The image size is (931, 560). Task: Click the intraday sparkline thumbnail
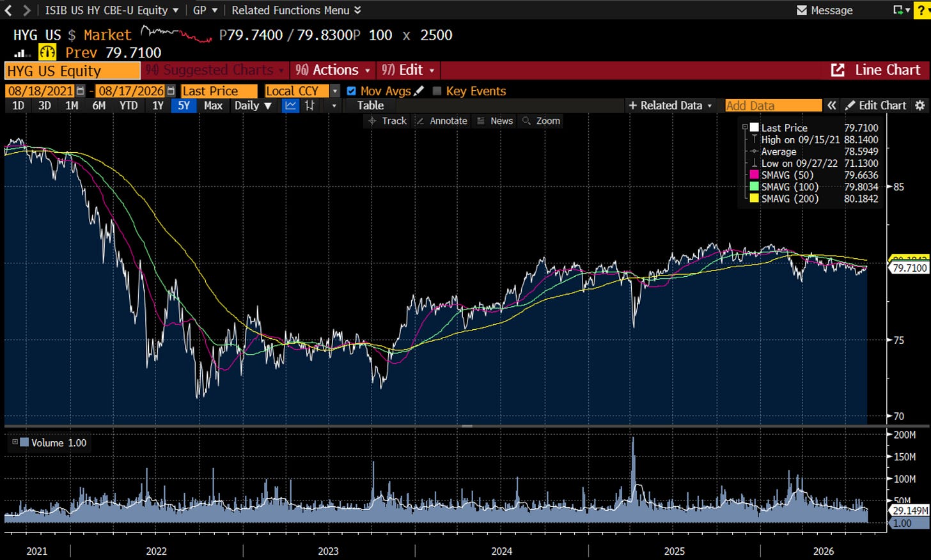[x=176, y=34]
